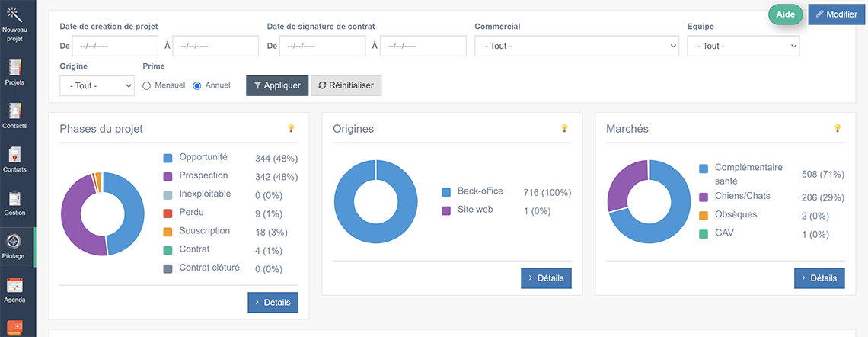This screenshot has width=868, height=337.
Task: Select the Mensuel prime radio button
Action: pos(147,86)
